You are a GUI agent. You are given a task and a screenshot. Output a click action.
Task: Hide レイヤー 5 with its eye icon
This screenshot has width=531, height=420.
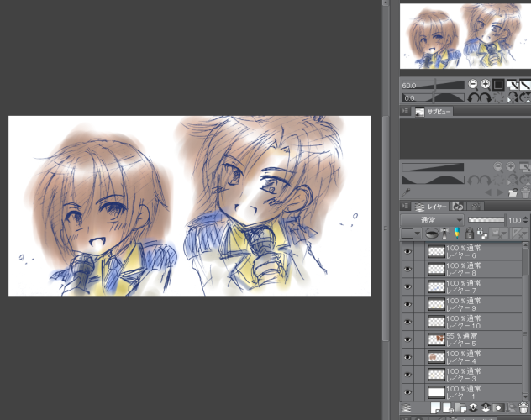(407, 339)
